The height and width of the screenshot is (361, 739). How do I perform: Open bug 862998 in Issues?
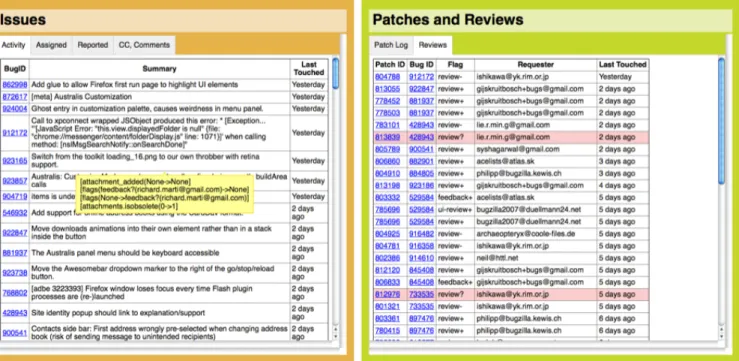[15, 85]
